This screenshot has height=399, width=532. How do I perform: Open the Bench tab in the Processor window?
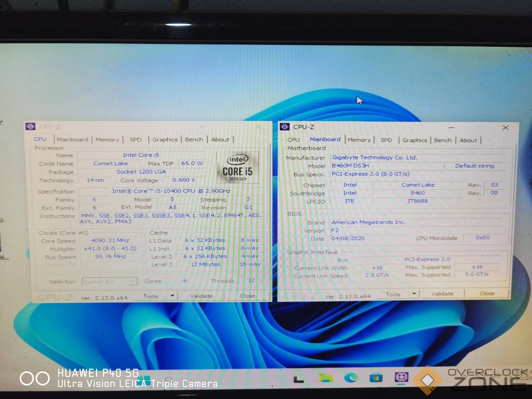pos(194,140)
